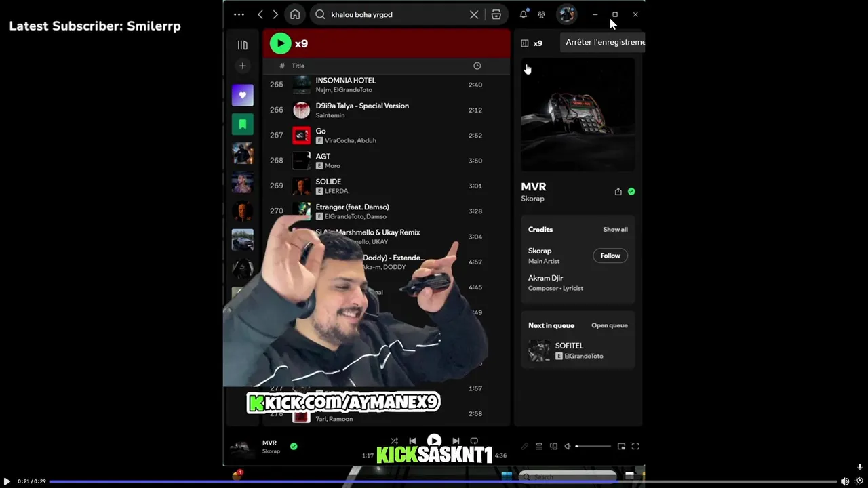Toggle repeat in player controls

tap(474, 441)
